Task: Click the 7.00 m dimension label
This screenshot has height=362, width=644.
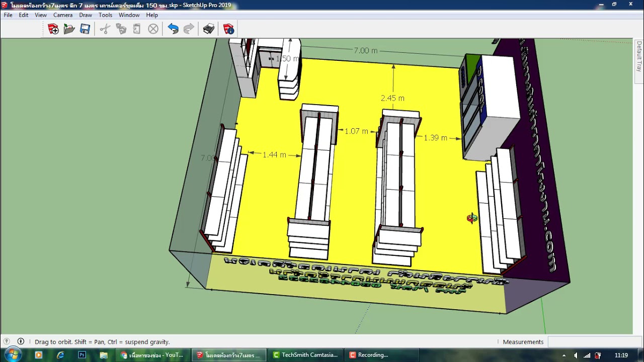Action: click(x=365, y=51)
